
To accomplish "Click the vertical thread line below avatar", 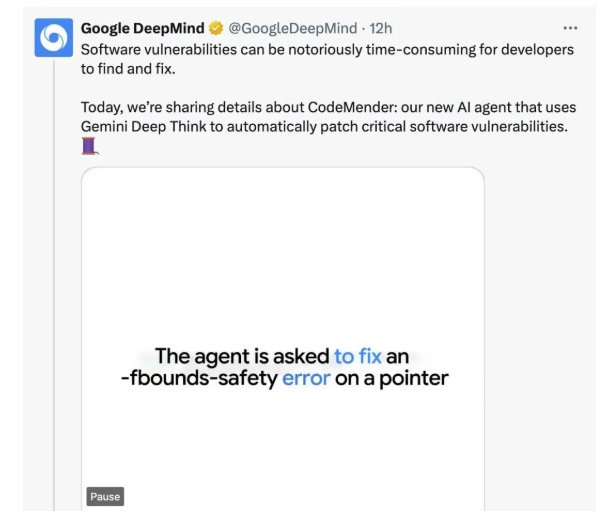I will [x=52, y=300].
